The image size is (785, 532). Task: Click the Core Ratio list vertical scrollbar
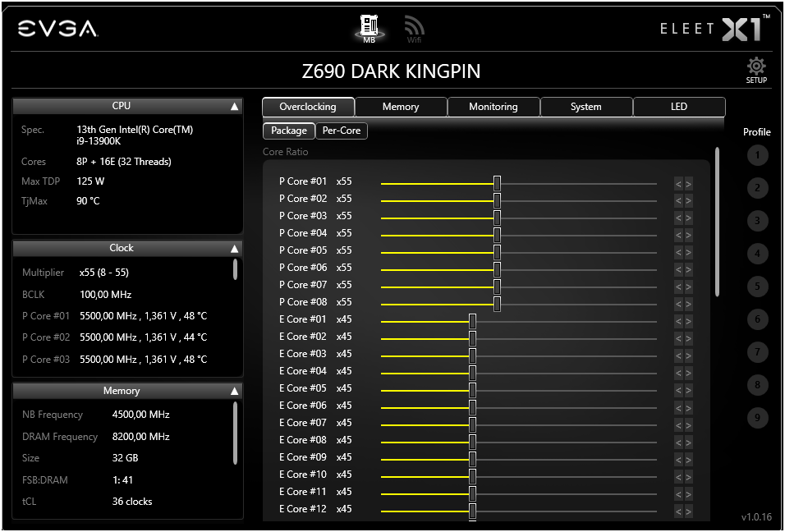click(718, 222)
